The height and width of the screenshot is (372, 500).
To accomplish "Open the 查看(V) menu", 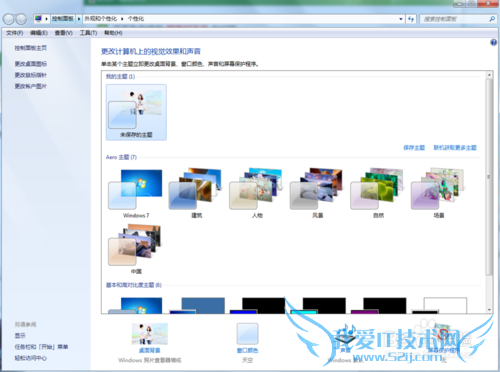I will coord(63,33).
